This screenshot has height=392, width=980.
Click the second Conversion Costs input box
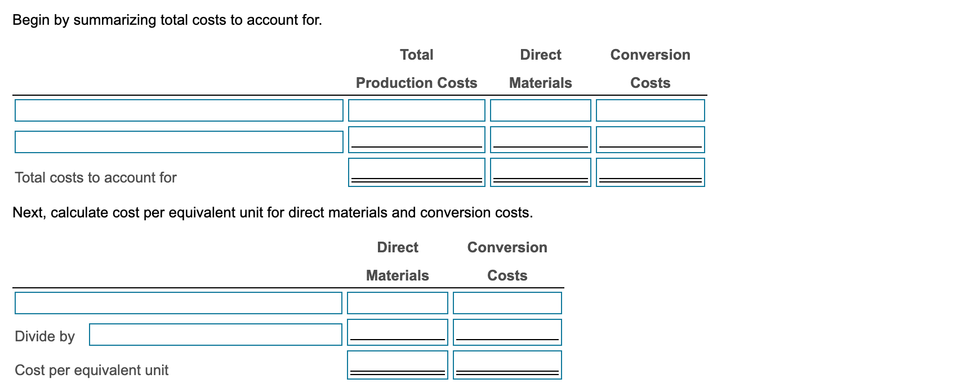[649, 140]
